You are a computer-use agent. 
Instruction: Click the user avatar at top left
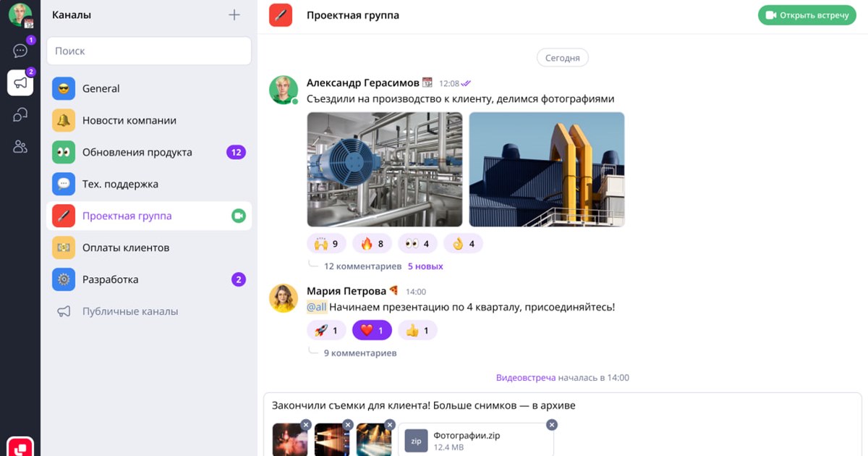pos(20,15)
